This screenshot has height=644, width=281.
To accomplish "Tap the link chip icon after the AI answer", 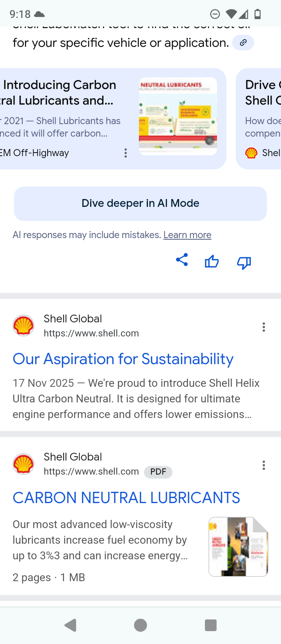I will click(x=243, y=43).
